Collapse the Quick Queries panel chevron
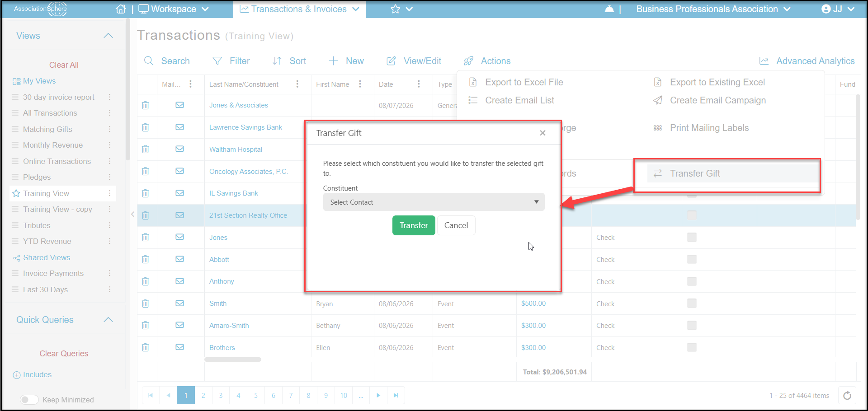The image size is (868, 411). click(108, 320)
